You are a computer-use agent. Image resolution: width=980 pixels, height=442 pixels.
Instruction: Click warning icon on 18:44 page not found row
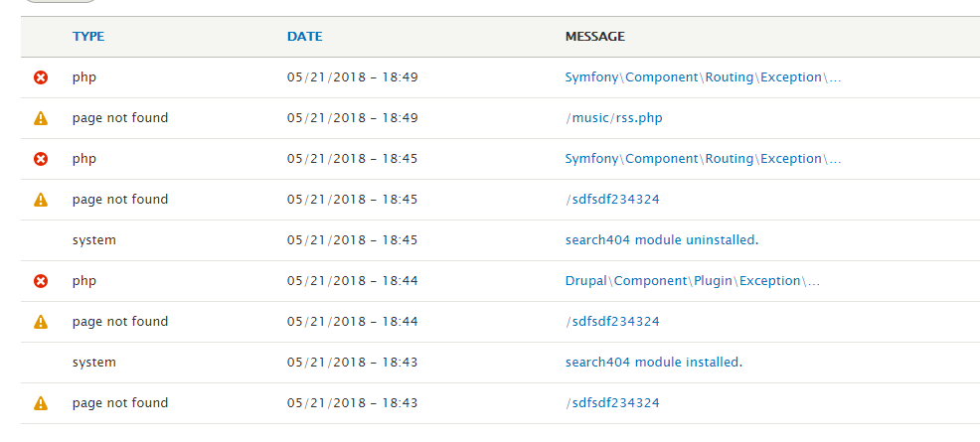pos(41,322)
